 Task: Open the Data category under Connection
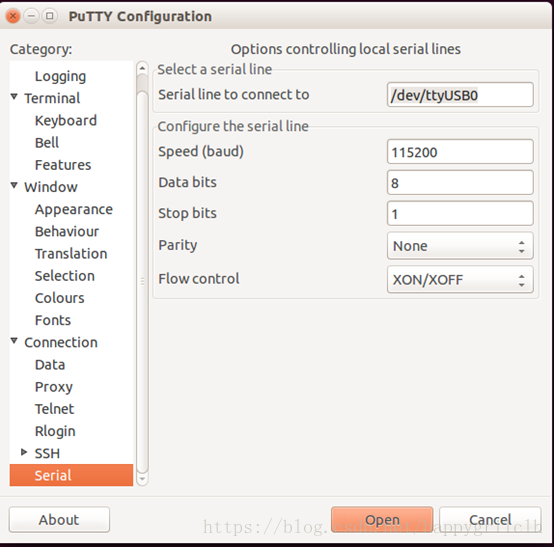click(x=50, y=365)
